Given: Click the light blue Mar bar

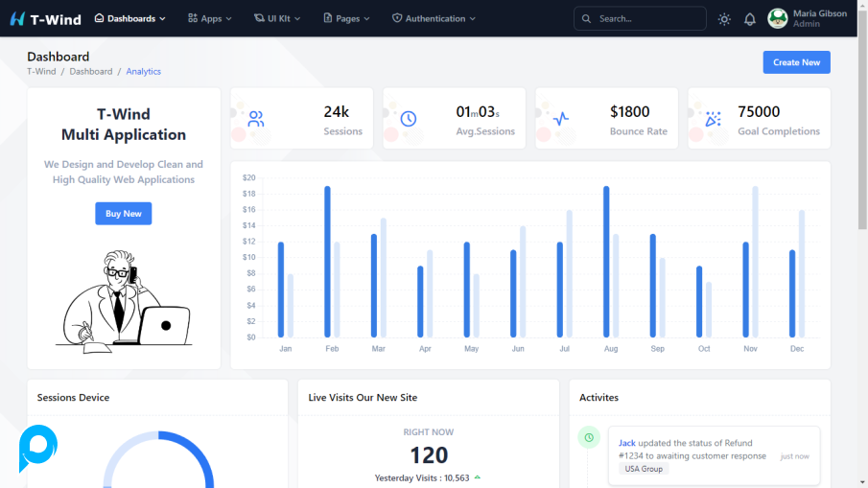Looking at the screenshot, I should 384,278.
